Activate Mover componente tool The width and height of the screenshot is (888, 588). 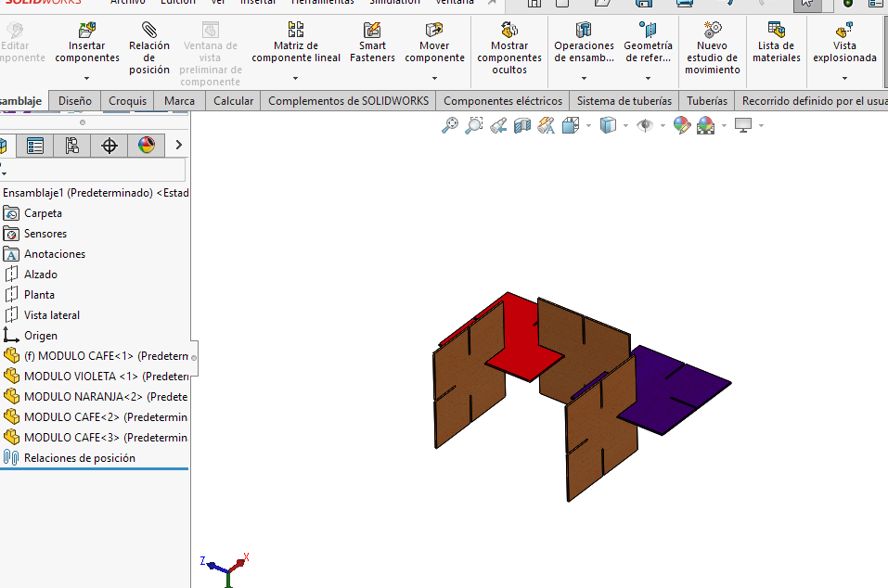[434, 43]
